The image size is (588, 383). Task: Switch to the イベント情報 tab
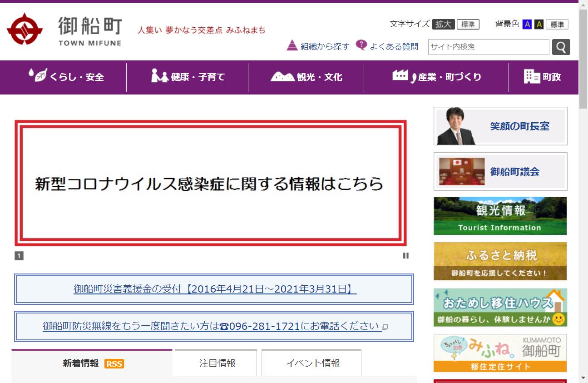(311, 363)
